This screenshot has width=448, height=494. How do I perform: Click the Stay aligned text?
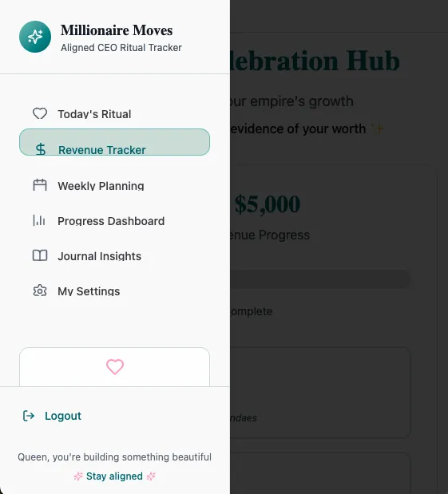coord(114,476)
